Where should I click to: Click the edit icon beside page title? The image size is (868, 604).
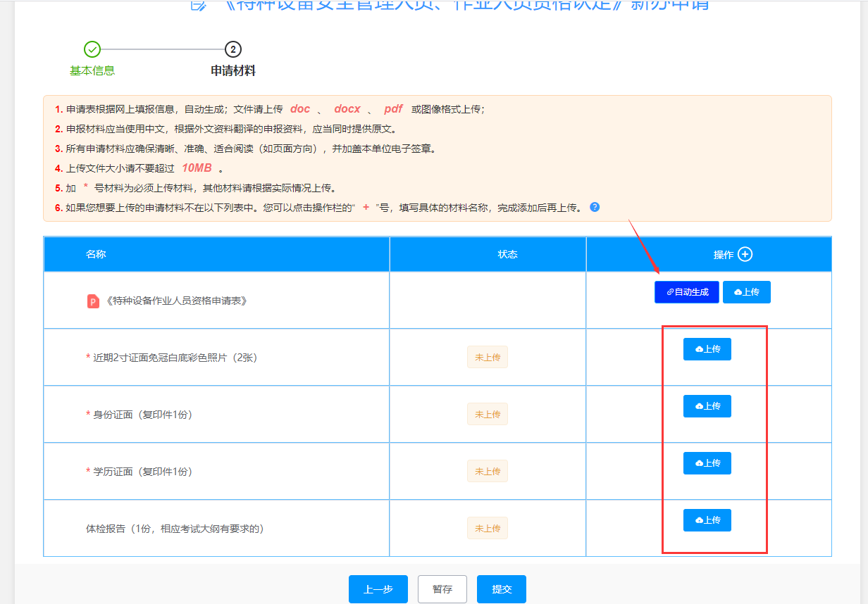pos(199,4)
